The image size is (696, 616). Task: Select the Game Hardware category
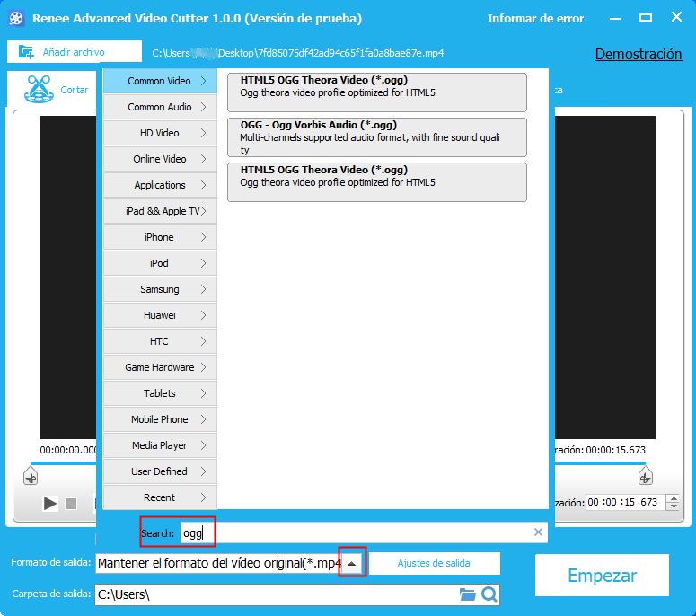(160, 367)
